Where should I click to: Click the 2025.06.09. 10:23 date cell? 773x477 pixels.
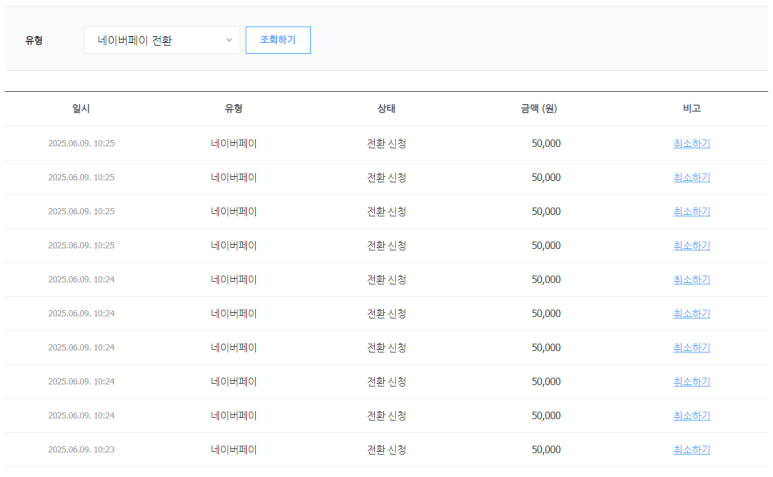[81, 449]
